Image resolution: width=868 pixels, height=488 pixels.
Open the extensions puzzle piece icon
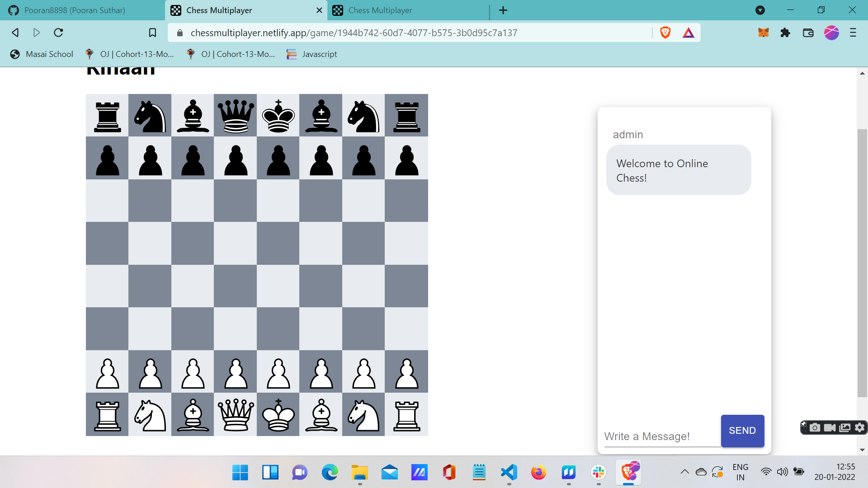[x=785, y=33]
